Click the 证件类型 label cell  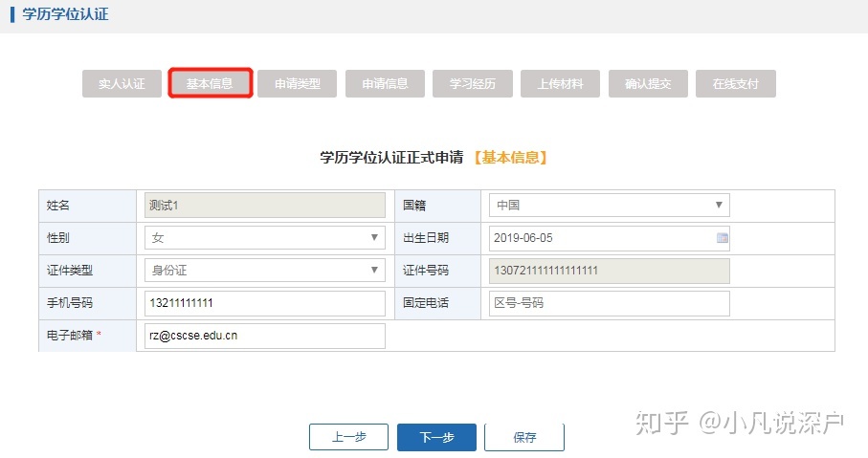point(87,271)
